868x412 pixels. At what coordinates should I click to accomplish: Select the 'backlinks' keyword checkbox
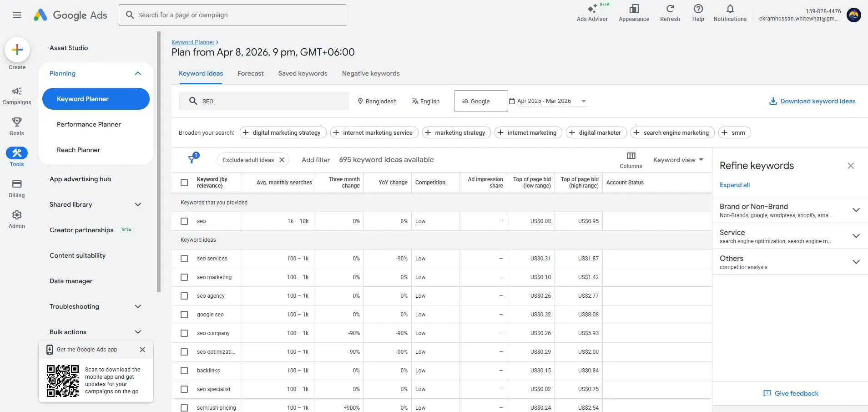(x=184, y=371)
